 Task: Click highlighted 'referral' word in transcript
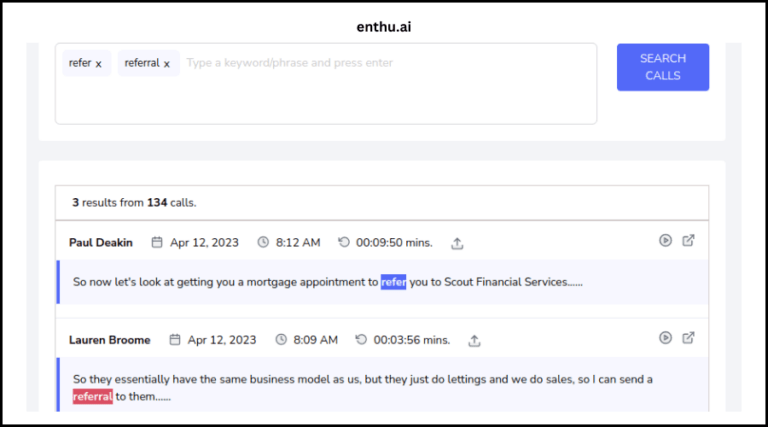click(x=93, y=397)
